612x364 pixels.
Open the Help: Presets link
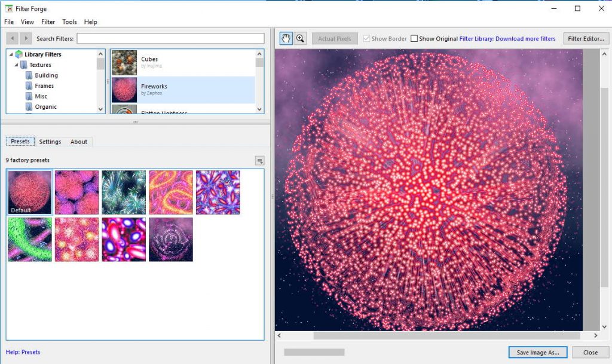pos(23,352)
